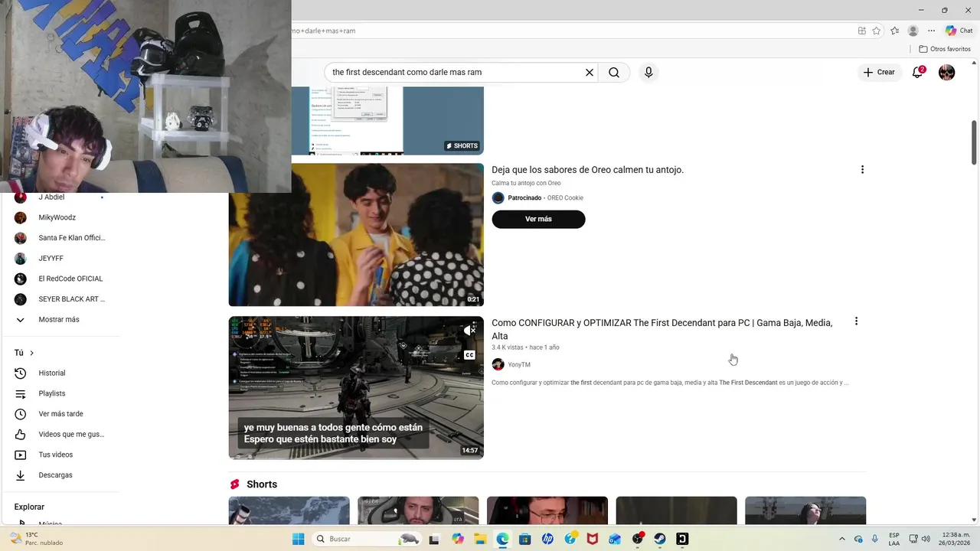Open the options menu for the YonyTM video

[x=856, y=321]
